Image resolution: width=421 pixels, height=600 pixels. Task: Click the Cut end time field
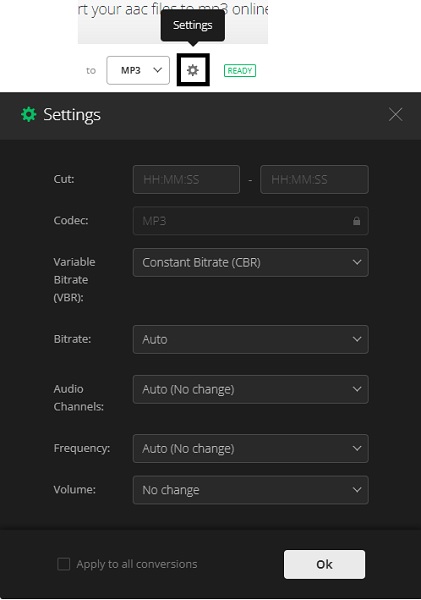pos(314,179)
